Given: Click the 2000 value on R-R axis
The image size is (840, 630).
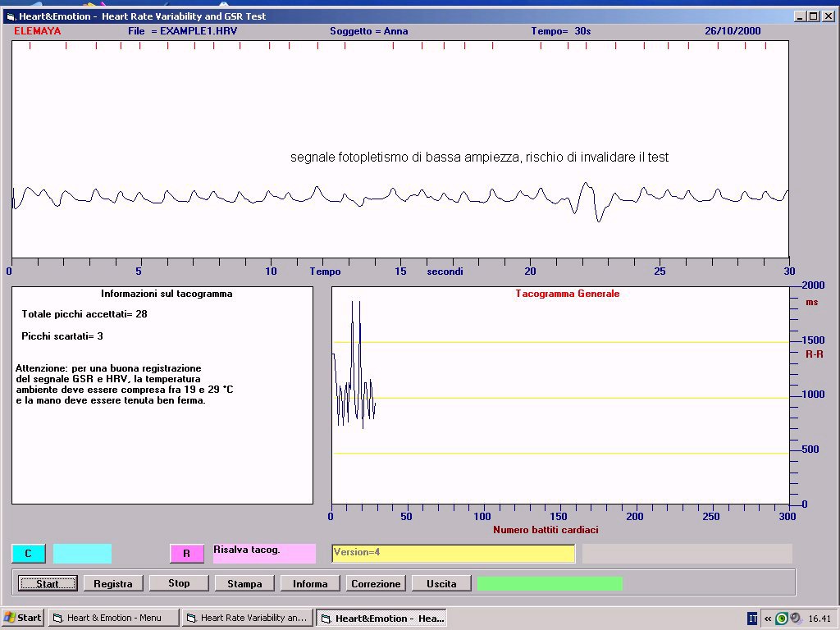Looking at the screenshot, I should [x=813, y=285].
